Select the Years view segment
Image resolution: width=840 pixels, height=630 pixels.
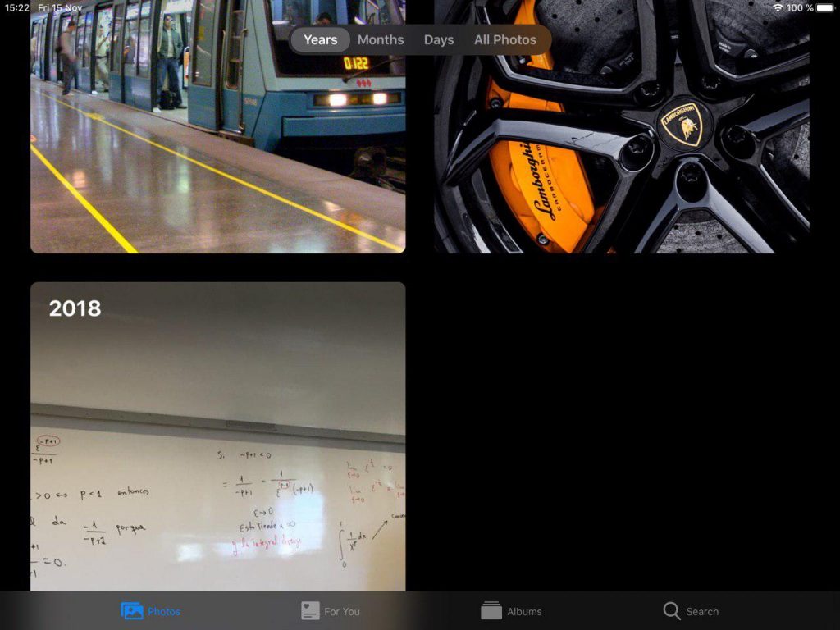tap(320, 39)
